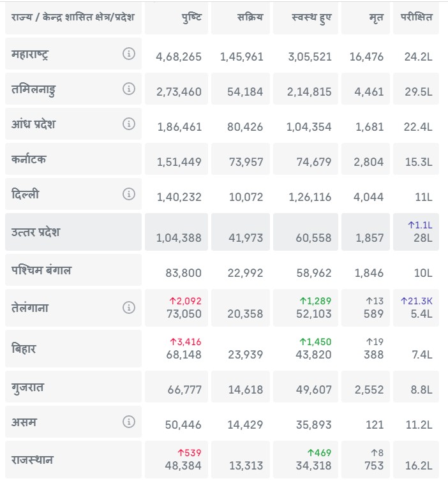
Task: Click the info icon beside महाराष्ट्र
Action: point(129,54)
